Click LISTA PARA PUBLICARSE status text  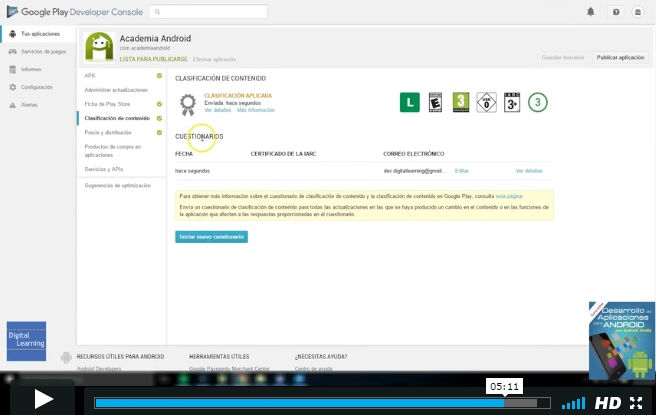[x=153, y=59]
